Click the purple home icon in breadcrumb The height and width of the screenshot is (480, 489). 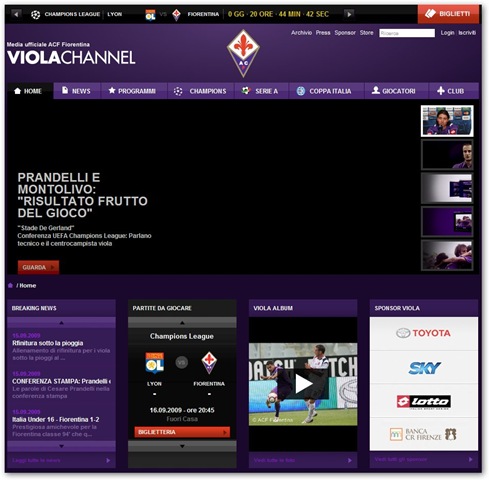[10, 285]
